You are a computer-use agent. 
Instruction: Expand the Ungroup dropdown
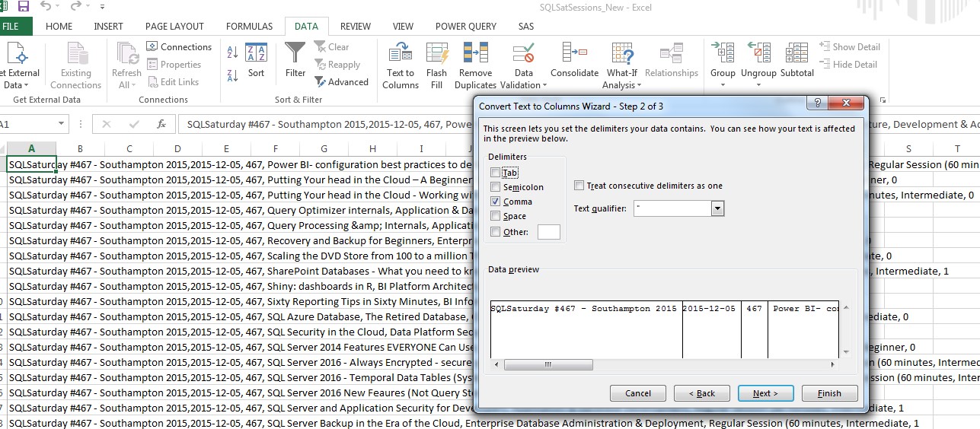758,84
